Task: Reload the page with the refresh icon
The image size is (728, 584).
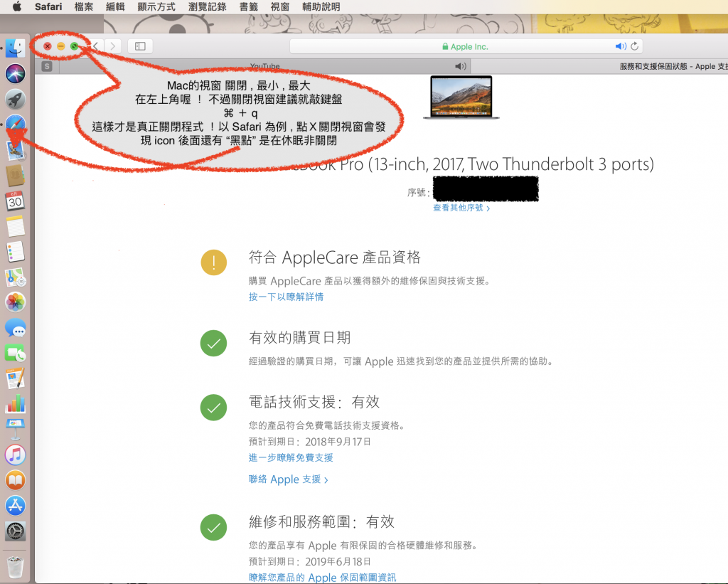Action: tap(635, 46)
